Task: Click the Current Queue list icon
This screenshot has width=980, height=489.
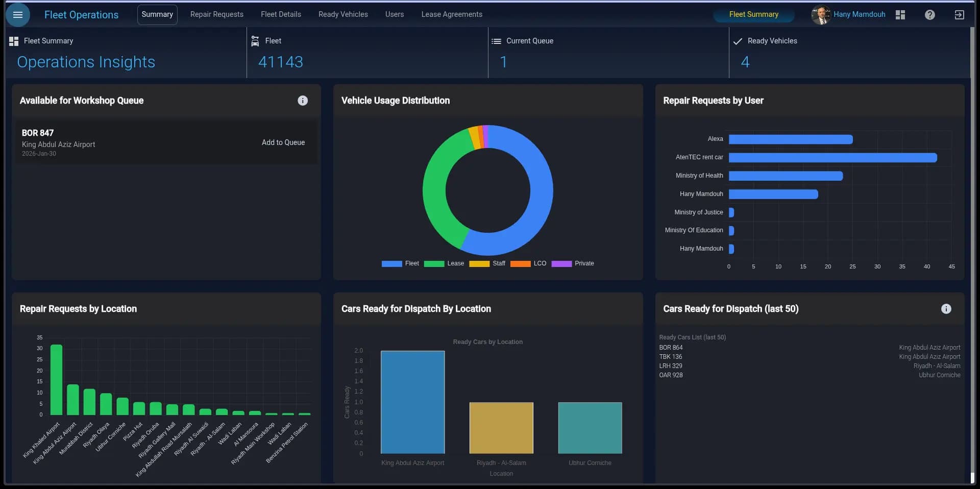Action: tap(496, 41)
